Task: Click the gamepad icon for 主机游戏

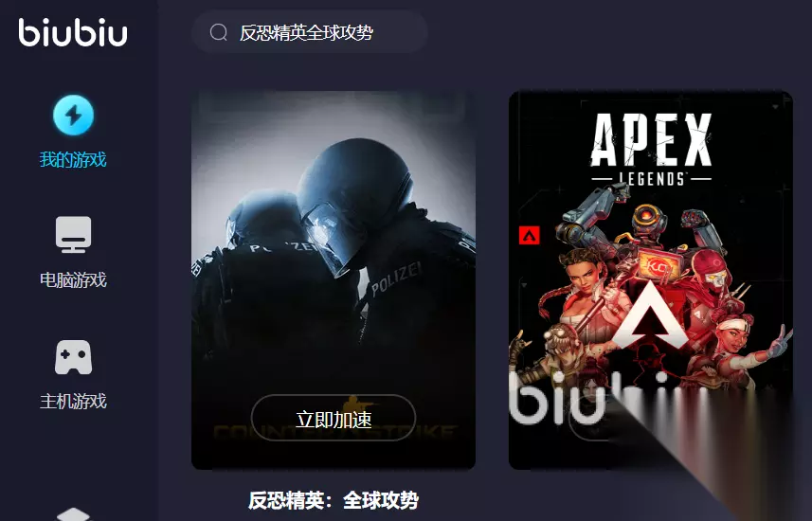Action: (73, 357)
